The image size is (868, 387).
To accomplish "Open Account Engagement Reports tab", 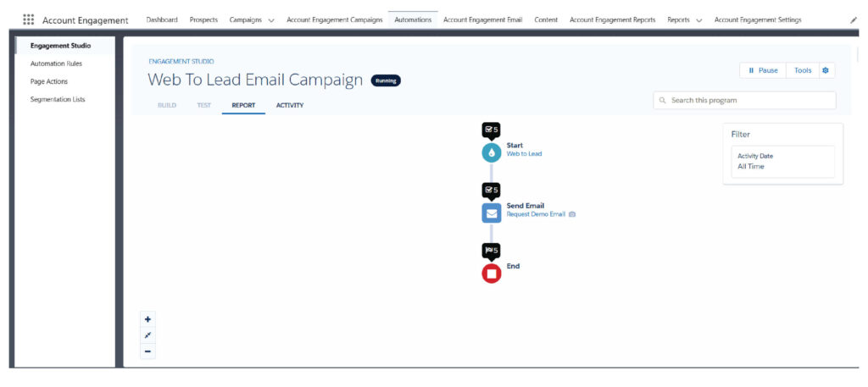I will pyautogui.click(x=612, y=20).
